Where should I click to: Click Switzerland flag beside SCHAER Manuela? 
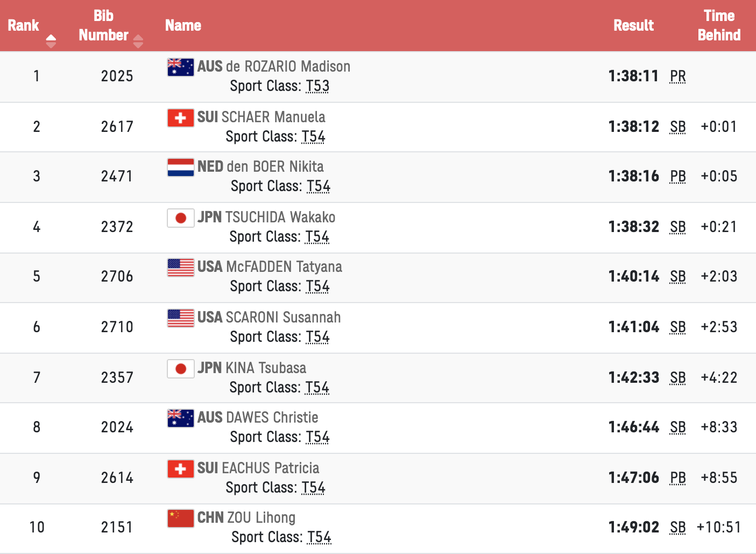[180, 118]
